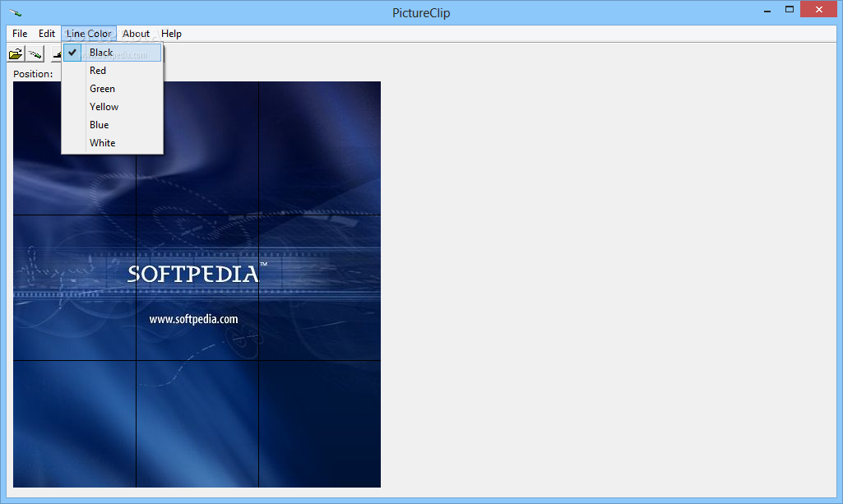843x504 pixels.
Task: Open the Help menu
Action: pos(172,34)
